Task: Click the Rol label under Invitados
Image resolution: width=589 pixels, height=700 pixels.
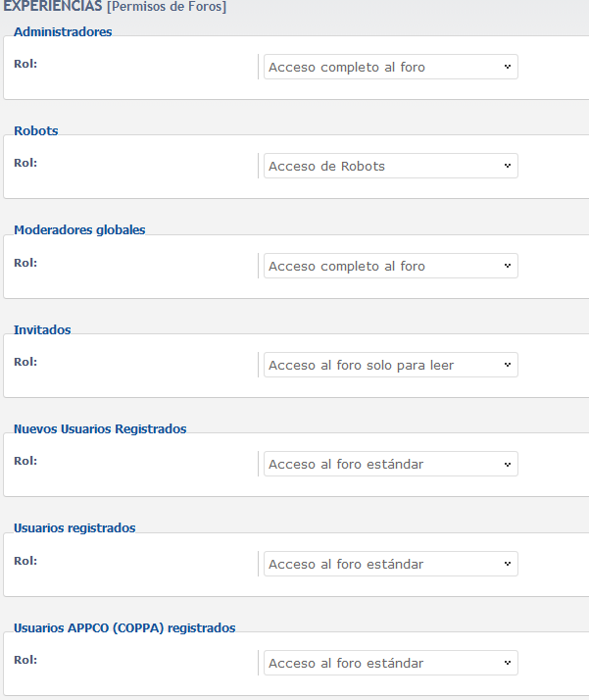Action: (x=25, y=362)
